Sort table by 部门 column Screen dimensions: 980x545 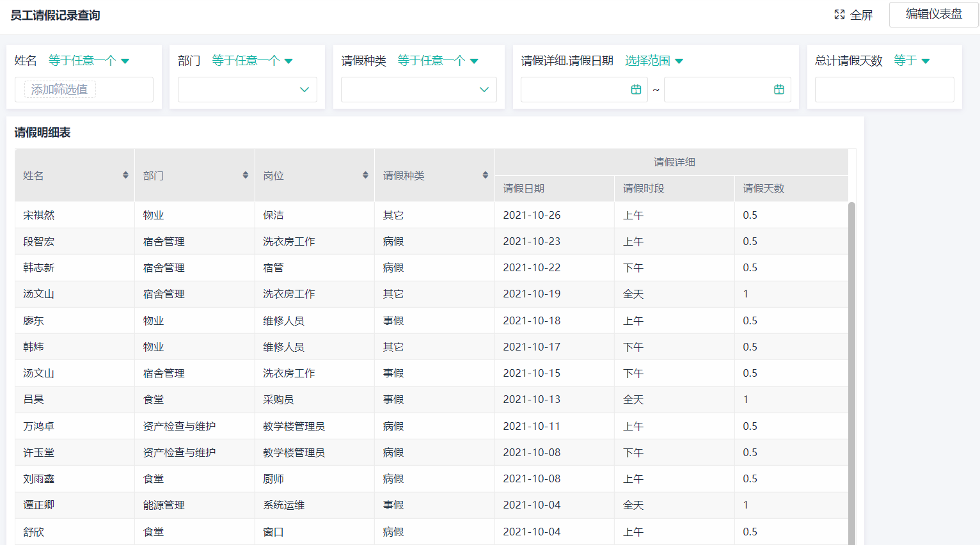[245, 175]
